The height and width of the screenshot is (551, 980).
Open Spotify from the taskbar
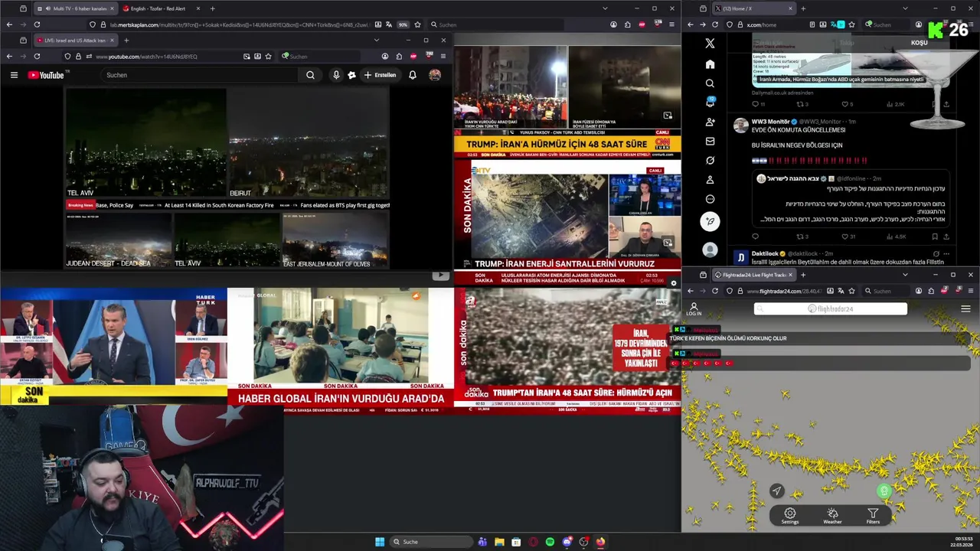pyautogui.click(x=550, y=542)
